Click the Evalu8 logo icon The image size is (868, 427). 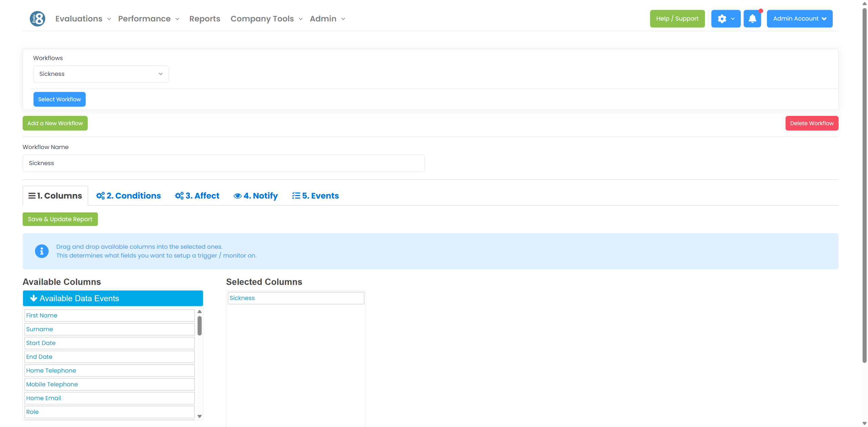(37, 19)
